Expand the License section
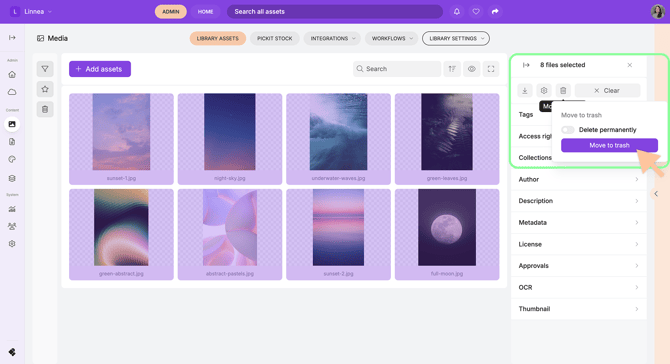670x364 pixels. tap(579, 244)
